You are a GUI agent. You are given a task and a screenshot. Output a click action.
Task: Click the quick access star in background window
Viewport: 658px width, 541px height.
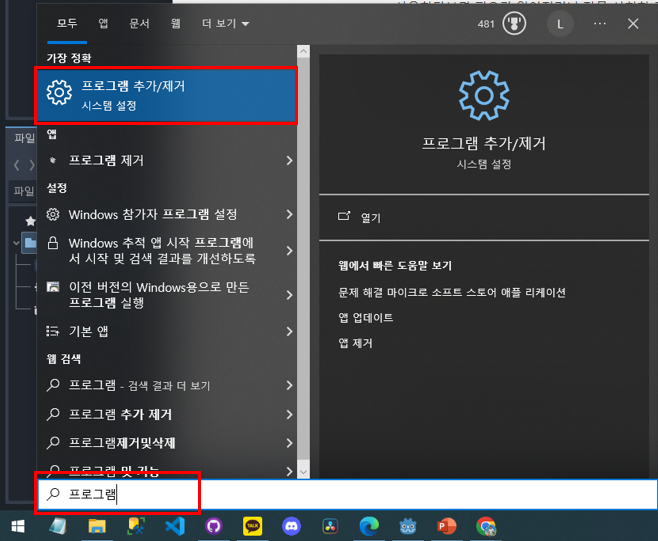tap(30, 221)
